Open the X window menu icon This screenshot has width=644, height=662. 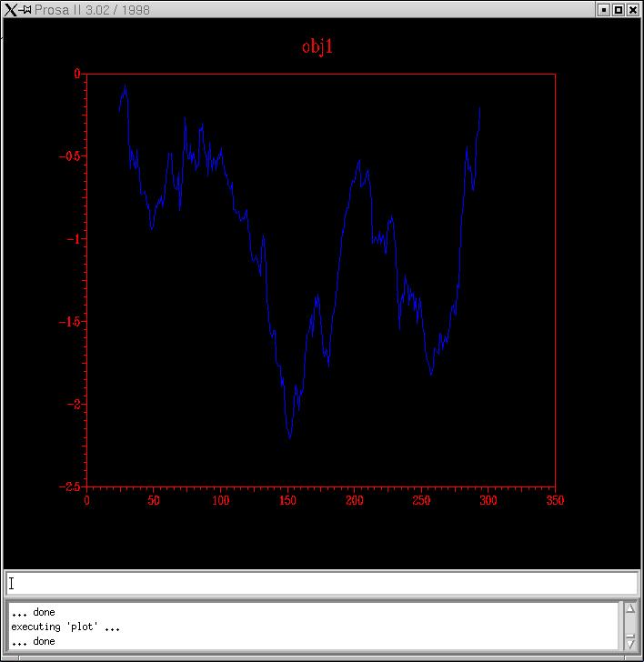[x=10, y=9]
